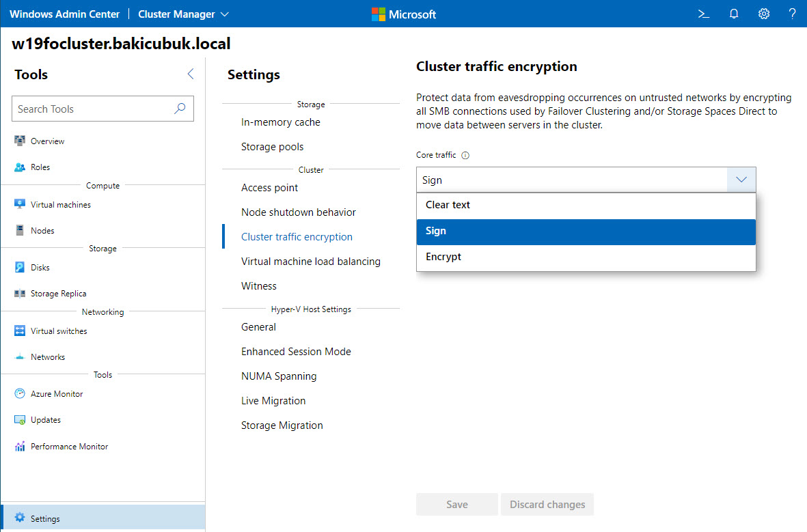Open the Performance Monitor tool label
Viewport: 807px width, 532px height.
[70, 447]
